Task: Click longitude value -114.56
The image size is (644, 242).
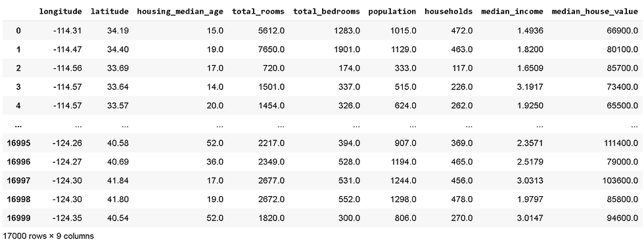Action: point(67,68)
